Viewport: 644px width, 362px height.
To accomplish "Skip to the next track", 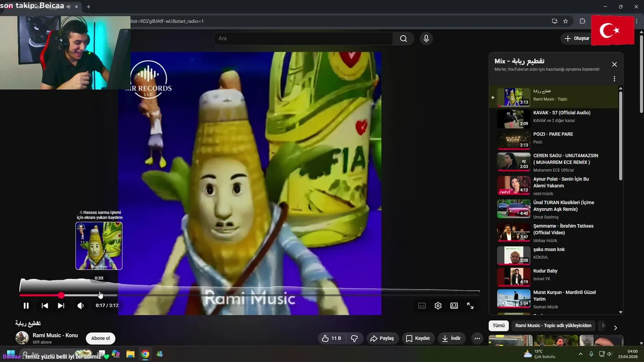I will coord(61,306).
